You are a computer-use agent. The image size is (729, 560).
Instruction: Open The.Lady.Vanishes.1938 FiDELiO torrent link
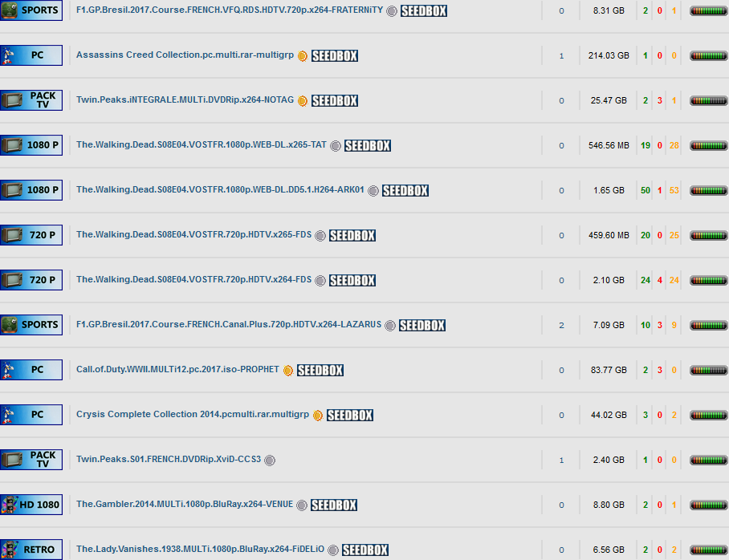pyautogui.click(x=201, y=549)
